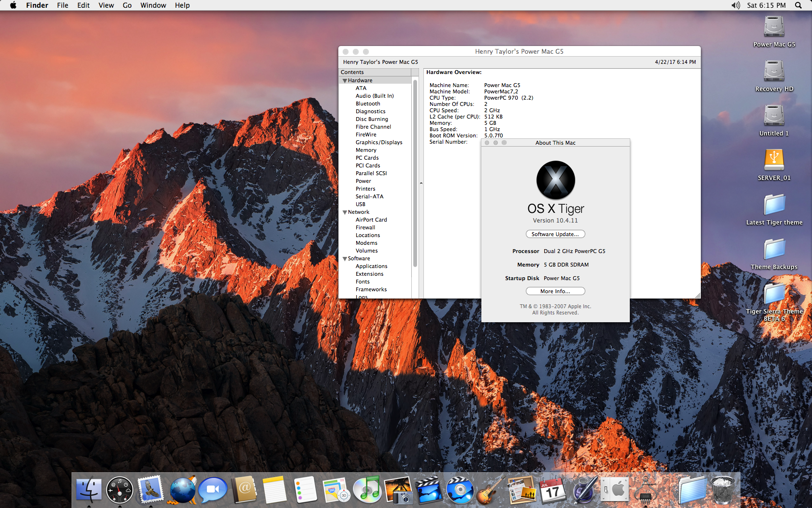
Task: Select Firewall under Network
Action: (365, 227)
